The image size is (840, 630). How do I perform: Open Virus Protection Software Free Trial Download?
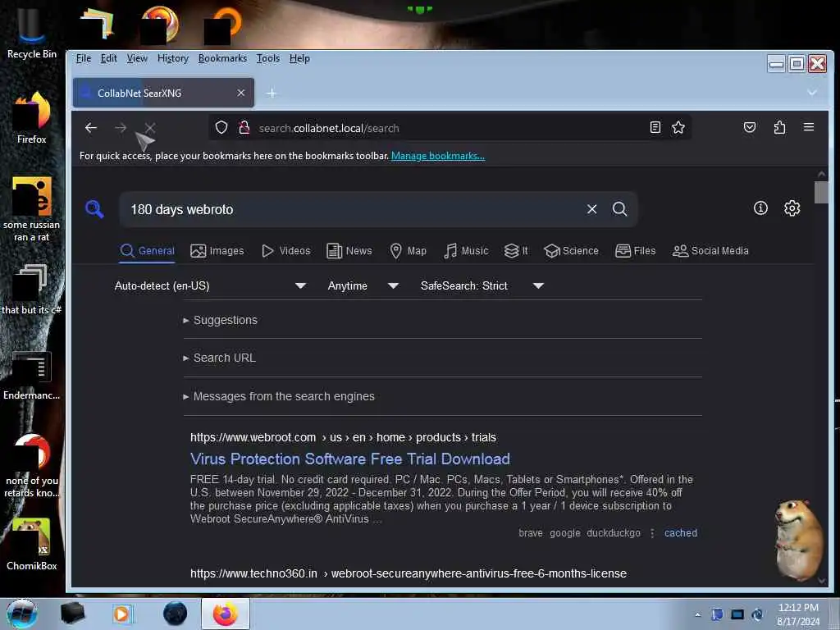(x=349, y=459)
